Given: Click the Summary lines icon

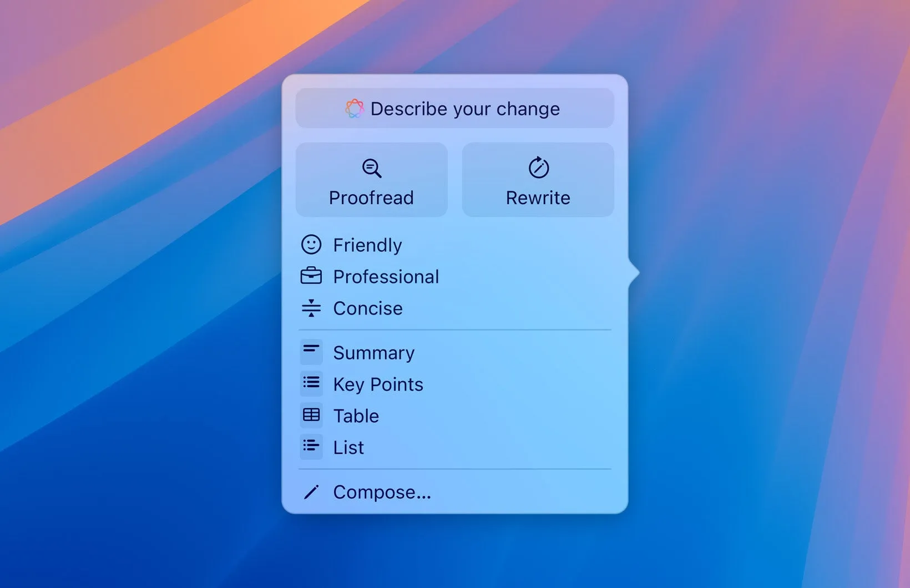Looking at the screenshot, I should [x=312, y=352].
